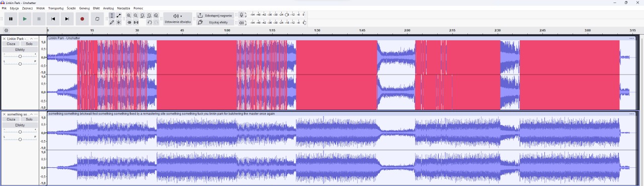Adjust the playback level slider knob
644x186 pixels.
tap(304, 23)
